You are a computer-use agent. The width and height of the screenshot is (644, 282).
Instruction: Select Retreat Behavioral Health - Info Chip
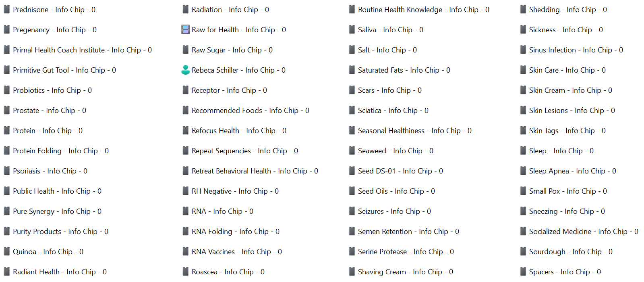coord(255,171)
